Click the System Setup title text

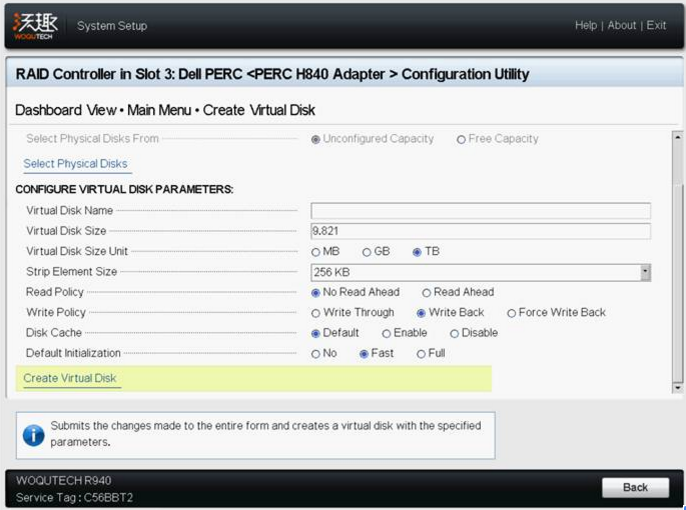point(112,26)
